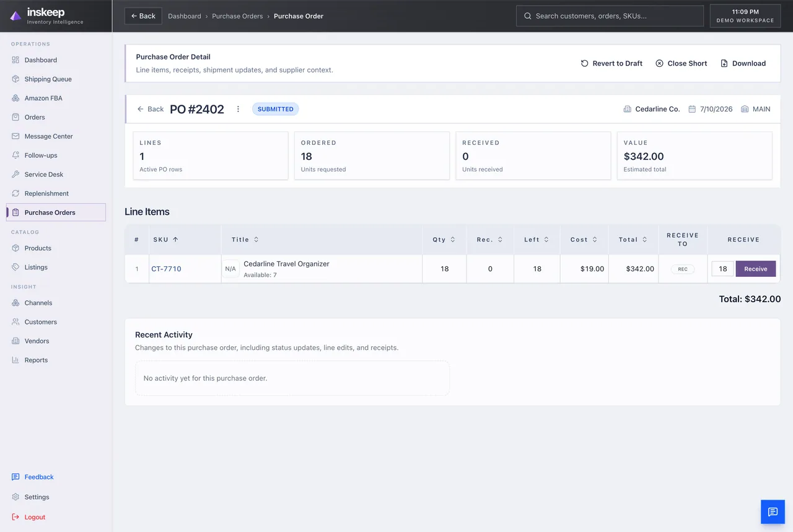The width and height of the screenshot is (793, 532).
Task: Select Vendors in the sidebar
Action: click(56, 341)
